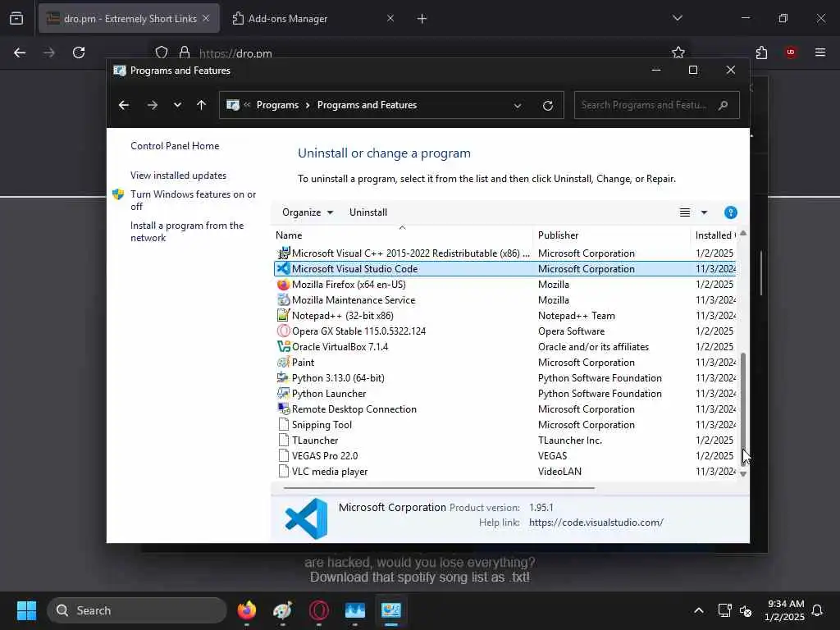Select the VEGAS Pro 22.0 row
This screenshot has width=840, height=630.
[x=504, y=456]
